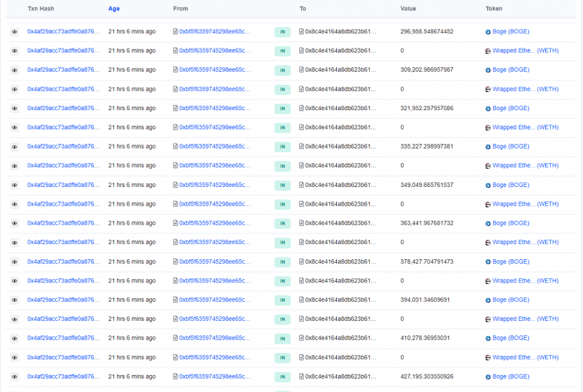
Task: Click From contract icon in 378,427.704791473 row
Action: [x=175, y=262]
